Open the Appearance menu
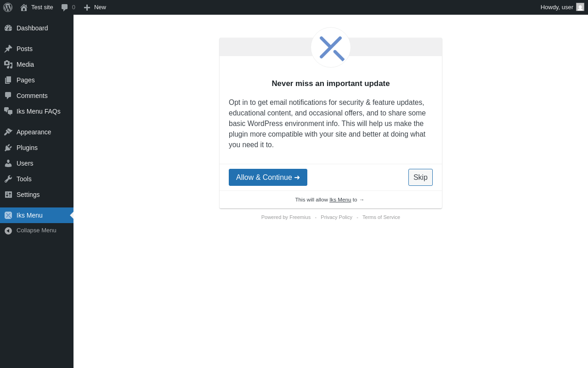 (37, 132)
